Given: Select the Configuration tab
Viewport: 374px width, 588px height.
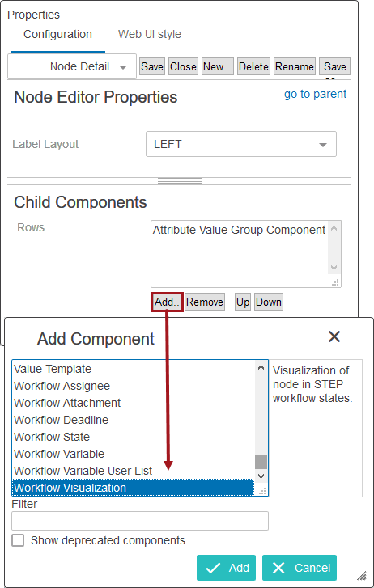Looking at the screenshot, I should (x=57, y=34).
